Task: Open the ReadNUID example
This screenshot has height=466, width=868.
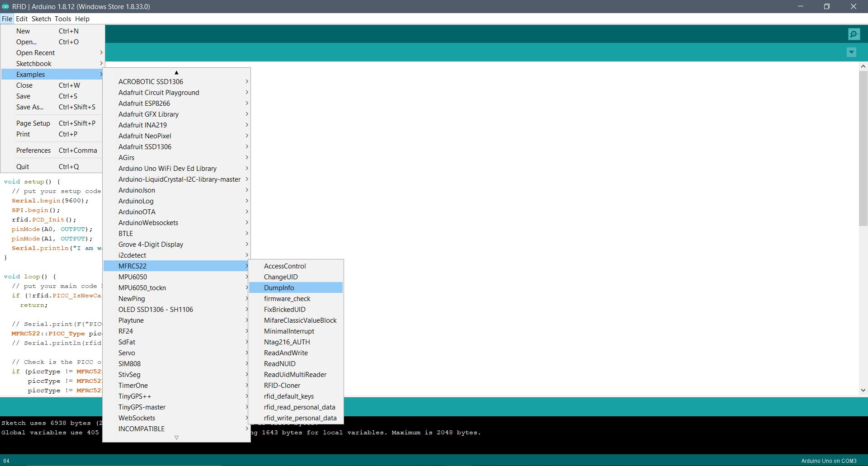Action: [279, 364]
